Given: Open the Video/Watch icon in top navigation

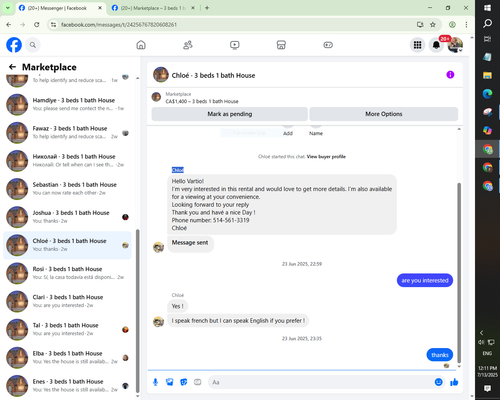Looking at the screenshot, I should coord(235,45).
